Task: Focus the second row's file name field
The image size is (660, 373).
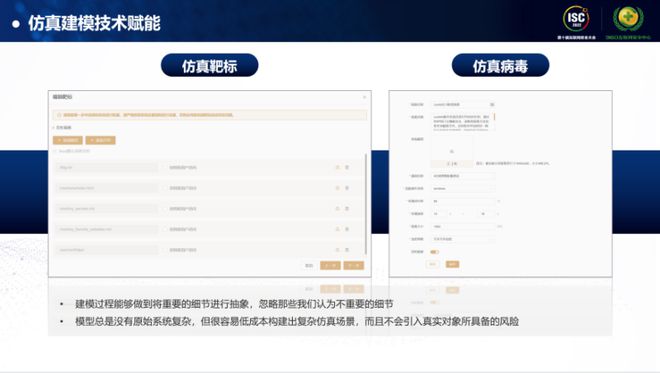Action: (x=107, y=188)
